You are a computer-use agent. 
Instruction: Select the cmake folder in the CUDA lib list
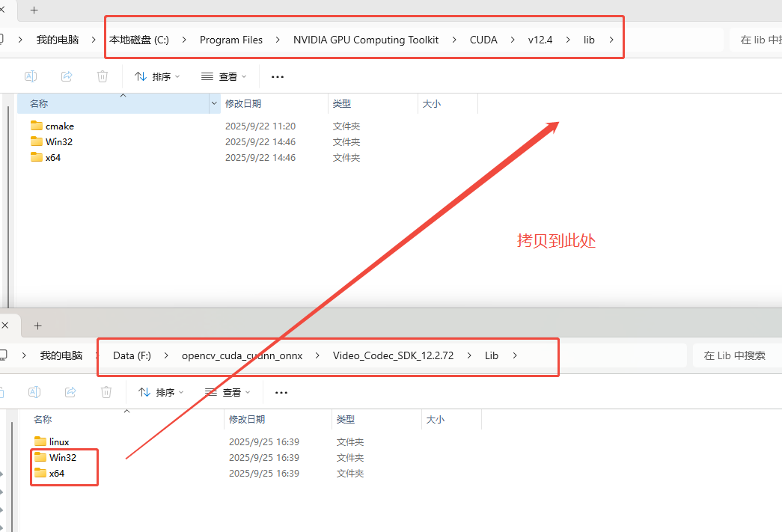click(x=59, y=126)
